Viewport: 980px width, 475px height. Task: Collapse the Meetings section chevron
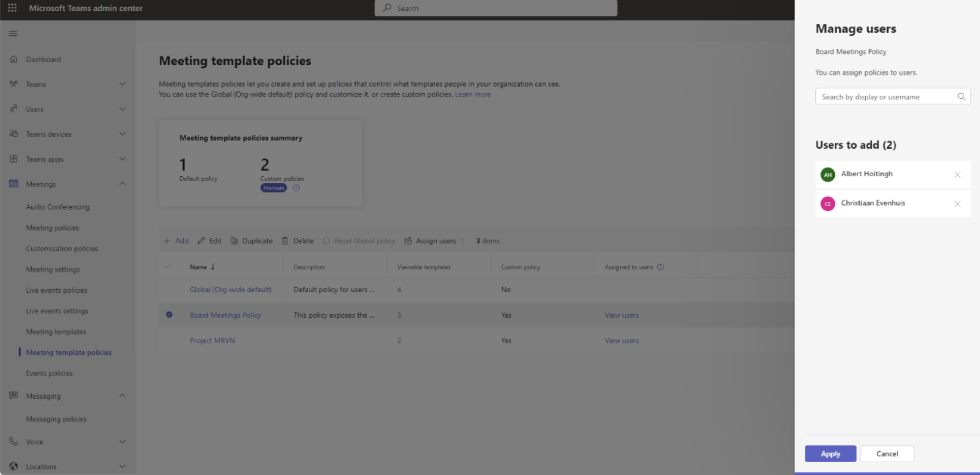(x=123, y=184)
